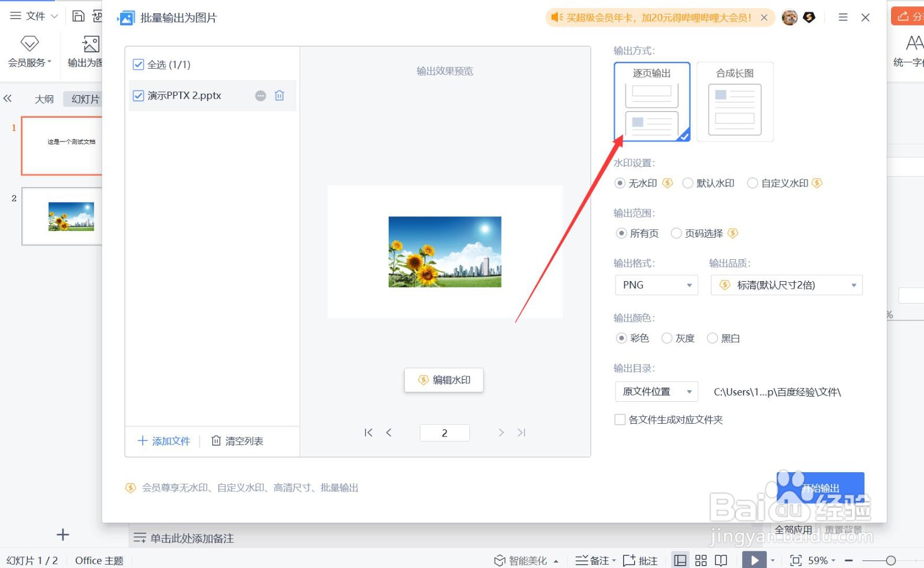Collapse the slide panel with double chevron
The height and width of the screenshot is (568, 924).
8,99
